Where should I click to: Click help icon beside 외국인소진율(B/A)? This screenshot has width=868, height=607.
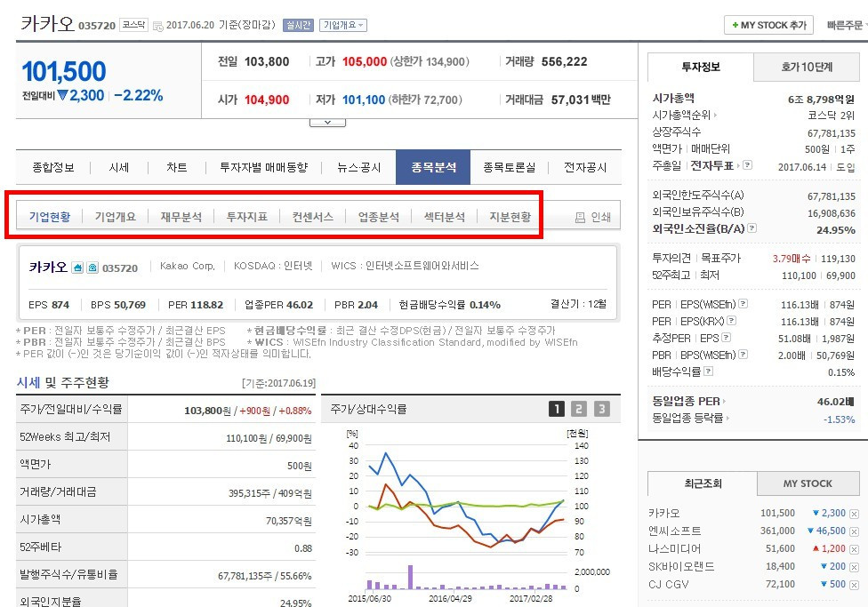(752, 228)
